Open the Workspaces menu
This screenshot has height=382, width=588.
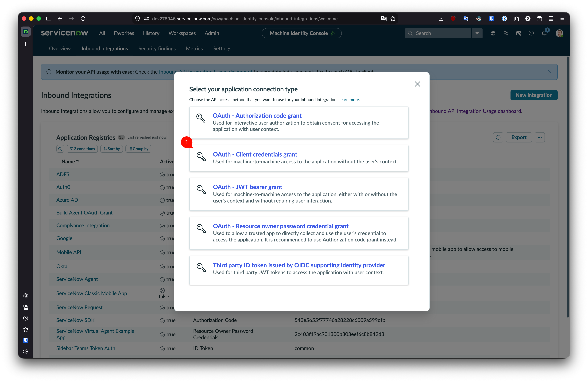(182, 33)
